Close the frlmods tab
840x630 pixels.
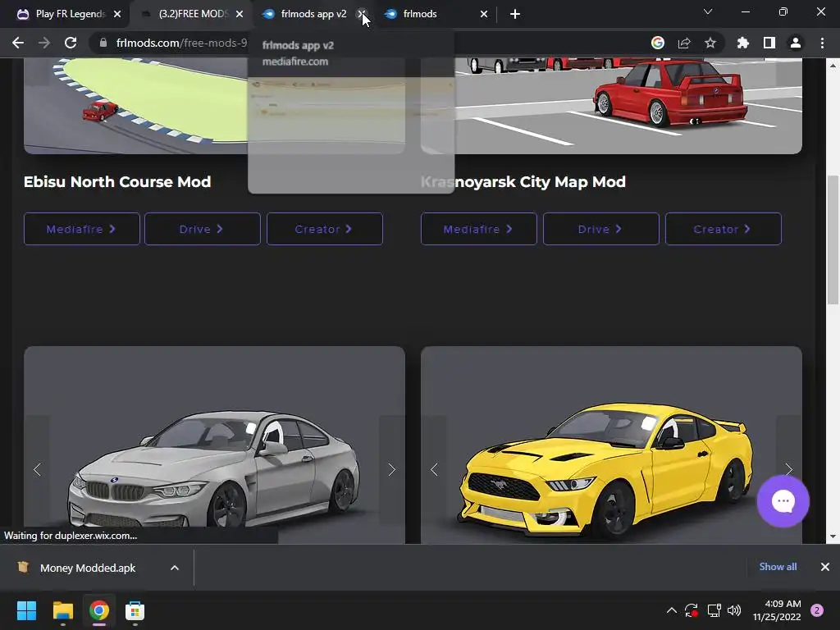coord(484,14)
